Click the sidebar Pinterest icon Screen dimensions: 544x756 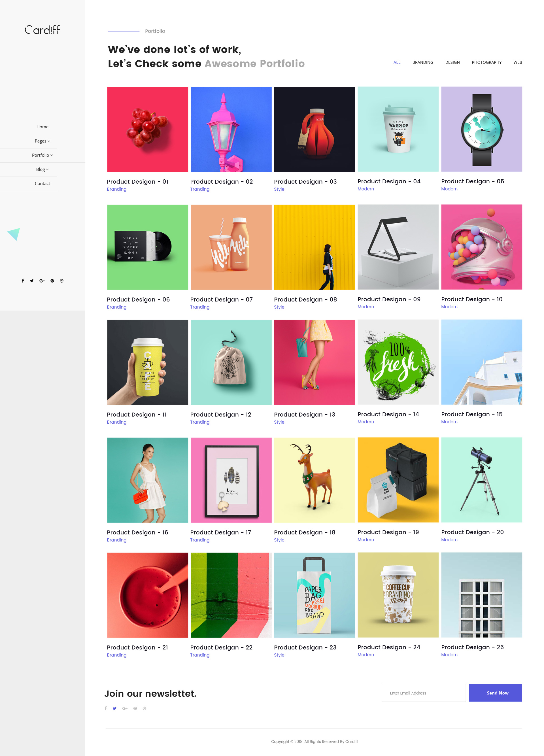coord(52,281)
